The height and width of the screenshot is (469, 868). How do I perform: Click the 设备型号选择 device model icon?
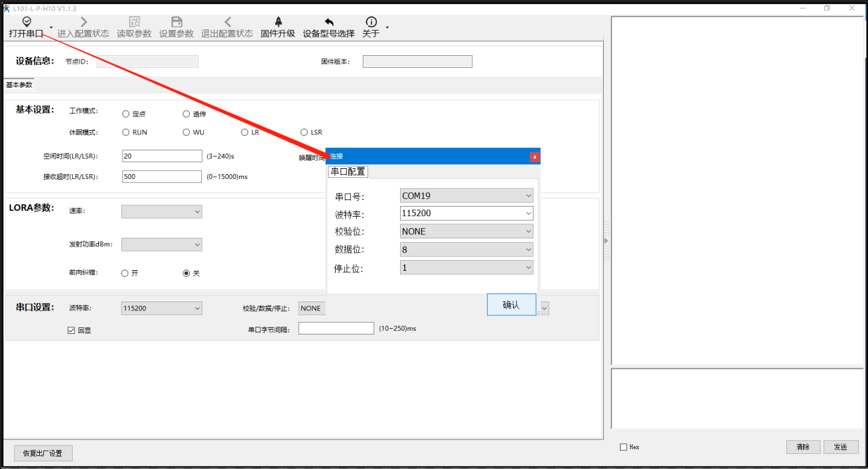pos(329,22)
